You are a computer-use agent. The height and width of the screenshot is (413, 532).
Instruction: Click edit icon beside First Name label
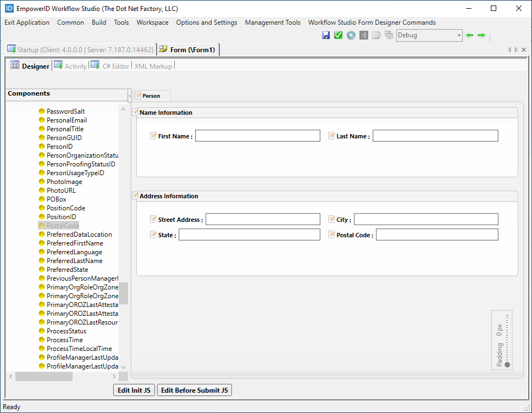[x=153, y=136]
